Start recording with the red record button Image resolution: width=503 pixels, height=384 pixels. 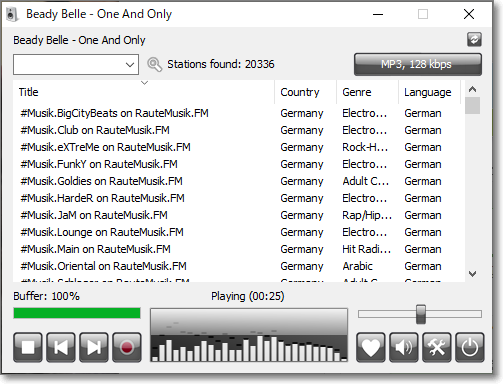pyautogui.click(x=127, y=347)
